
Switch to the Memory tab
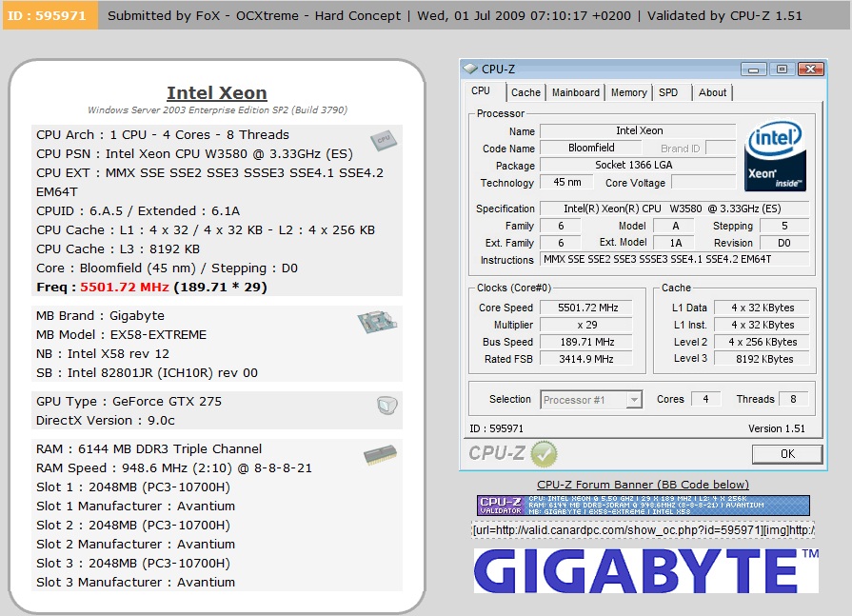pyautogui.click(x=628, y=93)
